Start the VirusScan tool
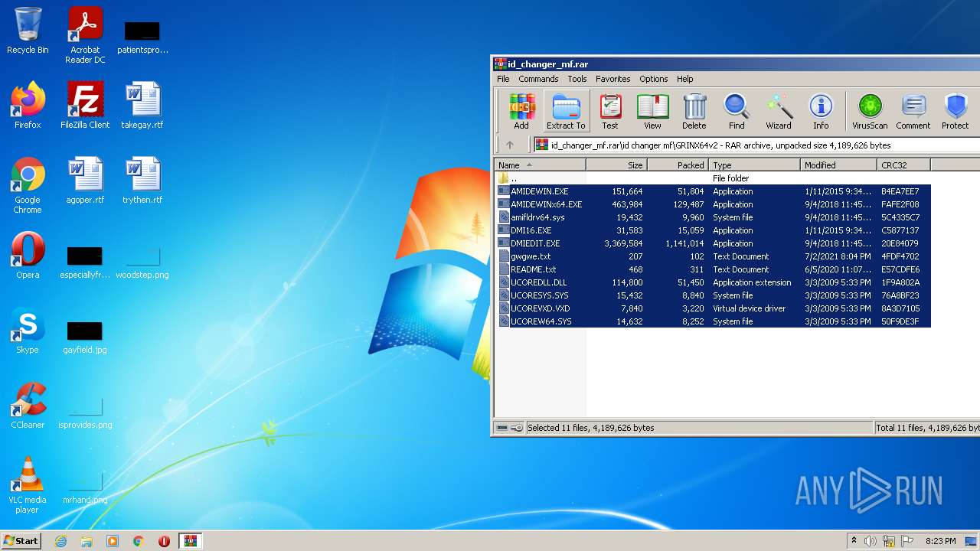This screenshot has width=980, height=551. point(870,112)
